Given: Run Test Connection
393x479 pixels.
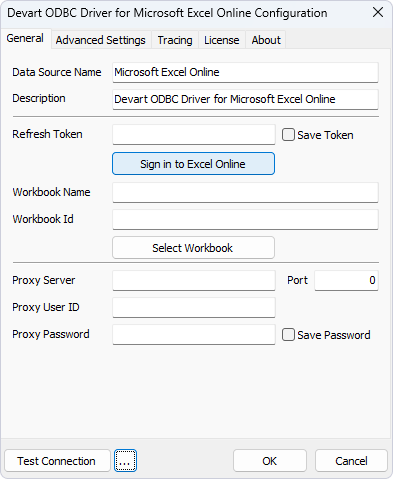Looking at the screenshot, I should tap(57, 461).
